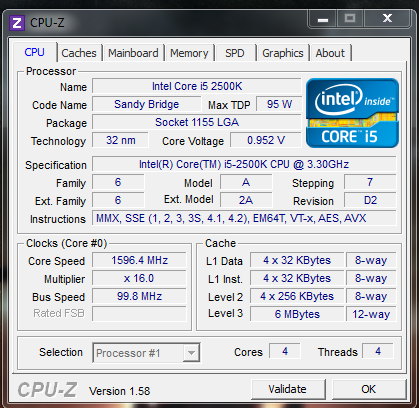Go to the SPD tab
419x408 pixels.
[235, 53]
